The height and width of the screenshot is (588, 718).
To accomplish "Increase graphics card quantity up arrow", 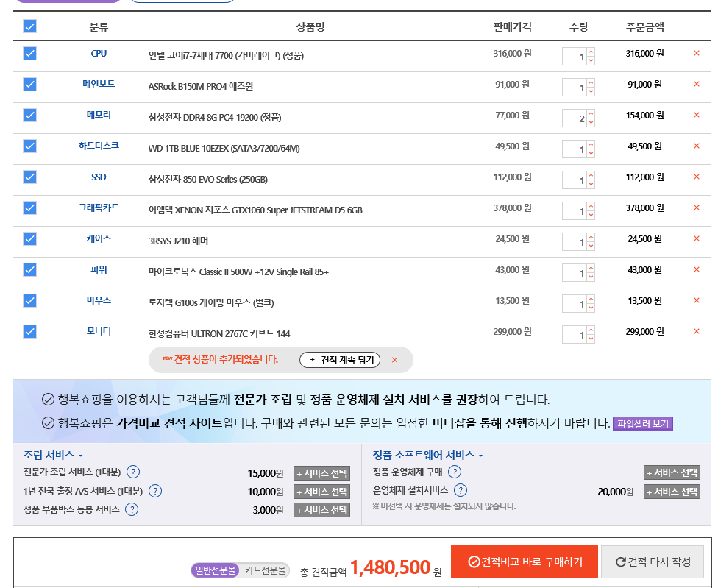I will [x=591, y=207].
